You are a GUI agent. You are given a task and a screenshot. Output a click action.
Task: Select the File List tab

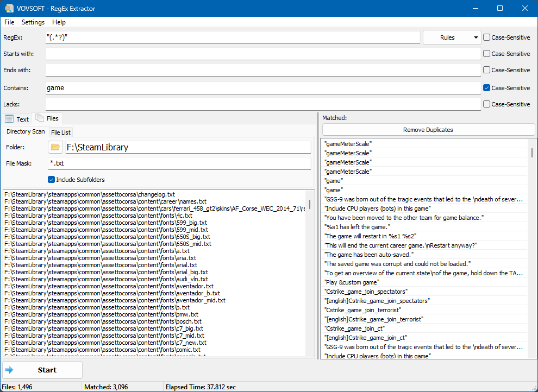(61, 132)
